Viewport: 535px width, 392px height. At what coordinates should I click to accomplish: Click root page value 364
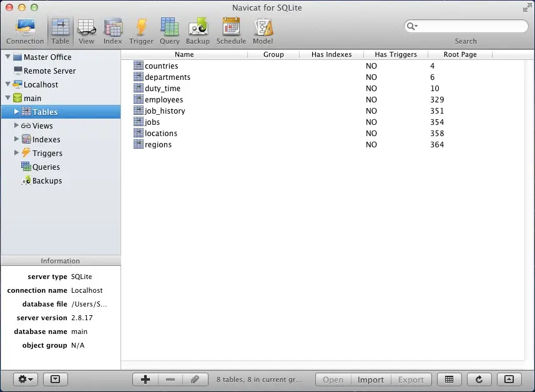(x=437, y=144)
